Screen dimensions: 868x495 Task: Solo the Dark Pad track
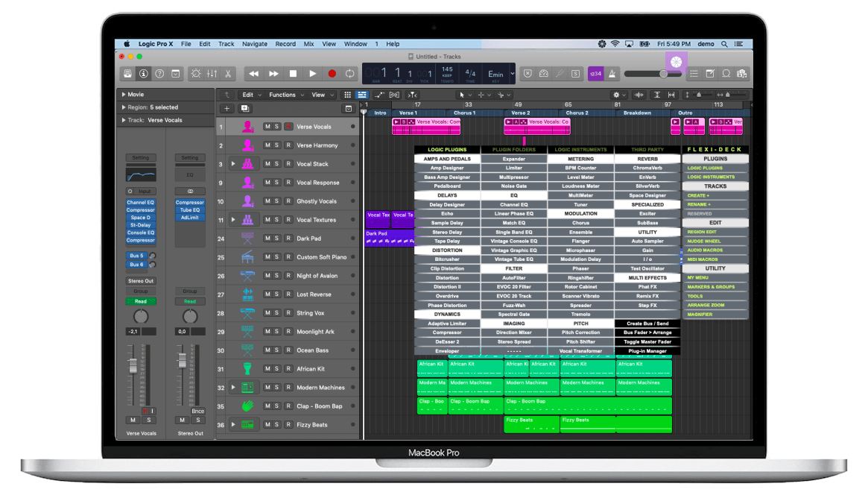[276, 239]
